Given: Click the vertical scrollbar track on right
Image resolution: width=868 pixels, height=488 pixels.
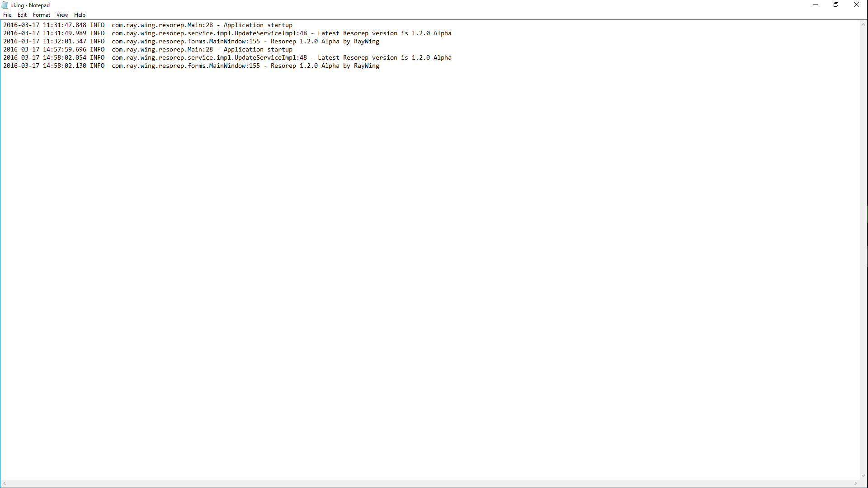Looking at the screenshot, I should (x=863, y=249).
